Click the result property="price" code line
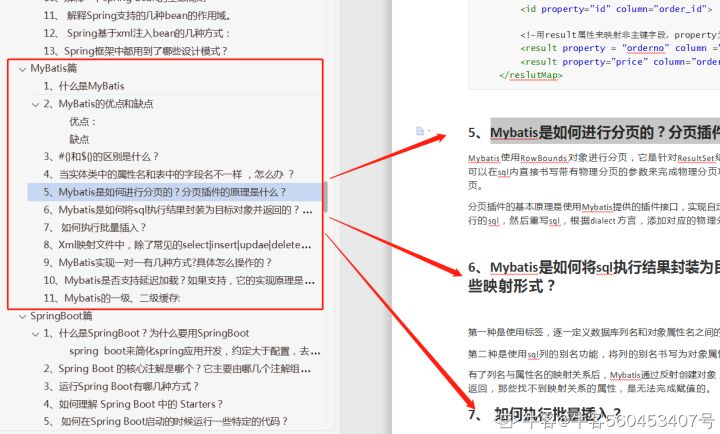The width and height of the screenshot is (720, 434). pyautogui.click(x=620, y=62)
